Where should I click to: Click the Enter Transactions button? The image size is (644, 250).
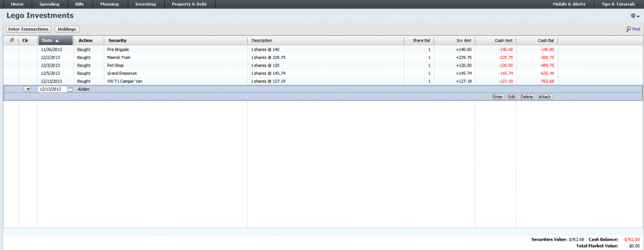pos(28,29)
